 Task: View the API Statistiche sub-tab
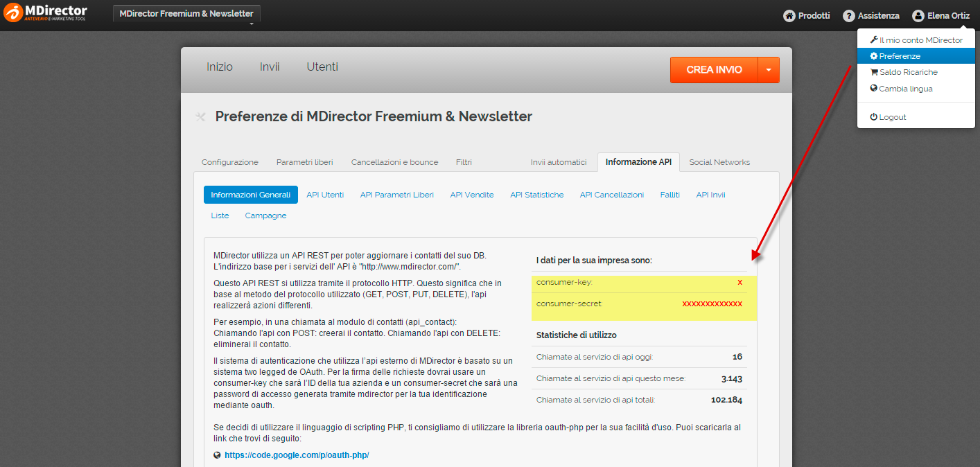click(537, 195)
